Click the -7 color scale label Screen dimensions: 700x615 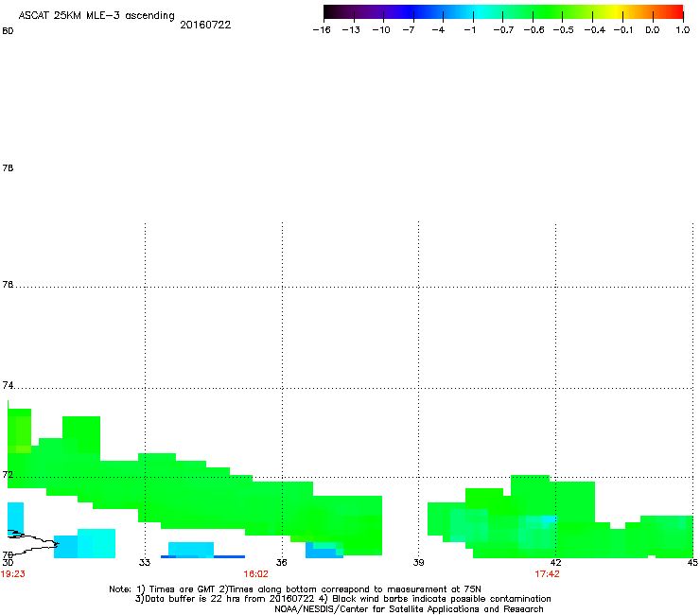tap(409, 30)
